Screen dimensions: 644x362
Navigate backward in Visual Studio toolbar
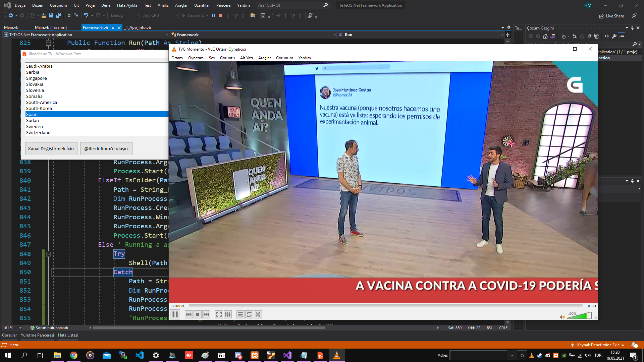[11, 15]
